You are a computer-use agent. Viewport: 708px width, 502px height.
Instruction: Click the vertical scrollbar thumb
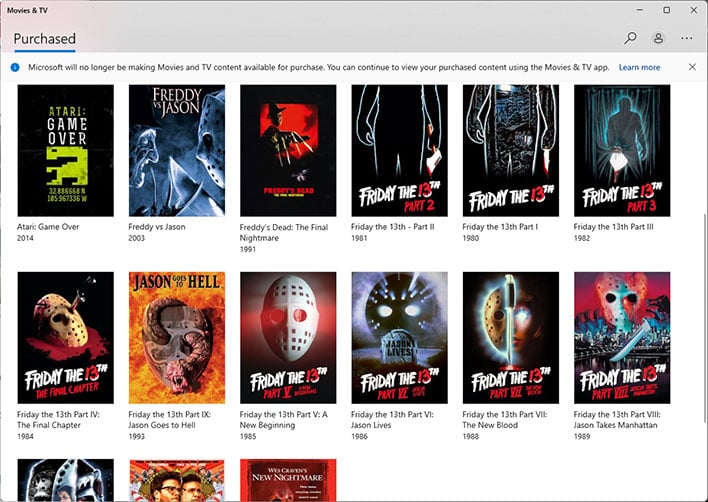(704, 318)
